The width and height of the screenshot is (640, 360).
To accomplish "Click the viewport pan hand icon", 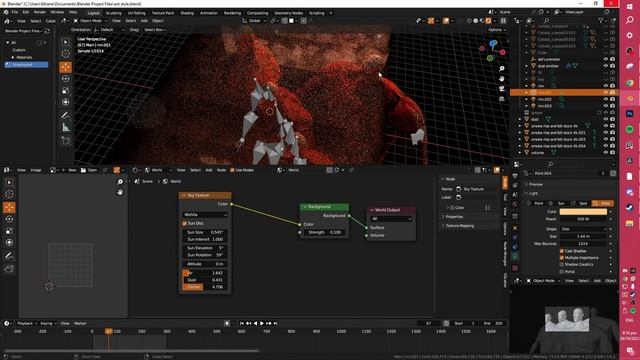I will [x=502, y=79].
